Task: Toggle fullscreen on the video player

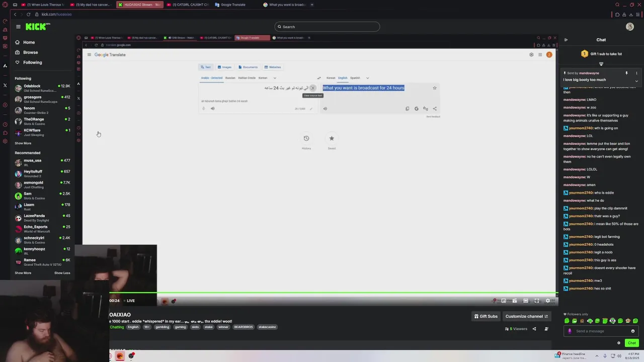Action: [x=537, y=301]
